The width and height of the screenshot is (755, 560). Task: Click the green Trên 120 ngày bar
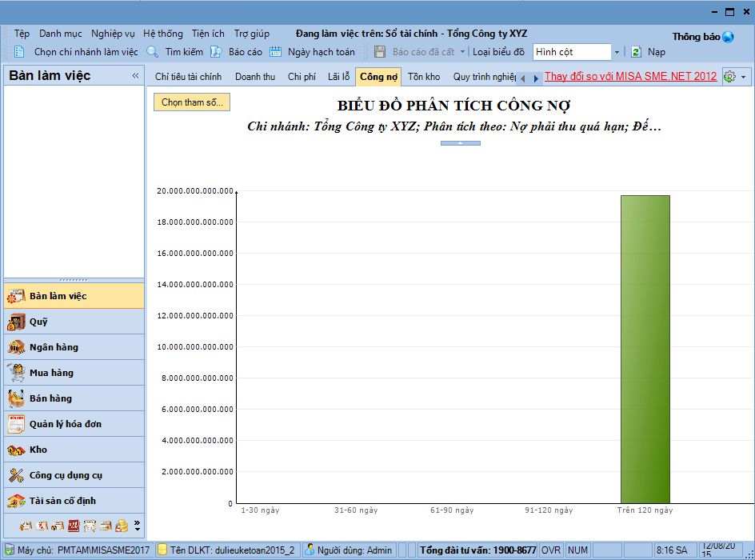[x=645, y=349]
